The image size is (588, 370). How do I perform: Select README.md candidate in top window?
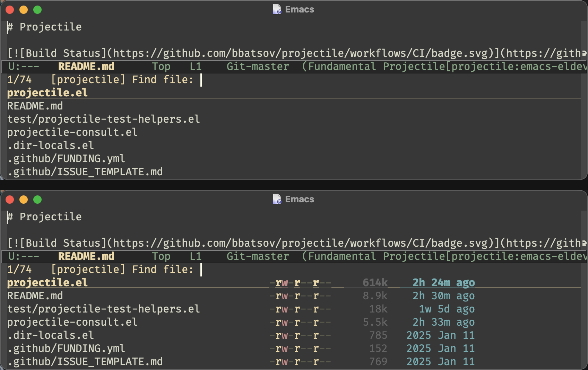click(x=35, y=106)
